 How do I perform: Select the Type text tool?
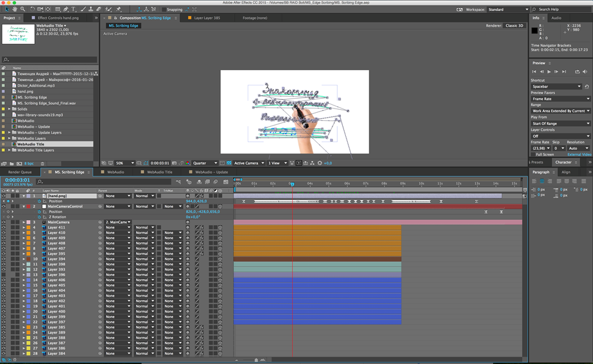(73, 9)
